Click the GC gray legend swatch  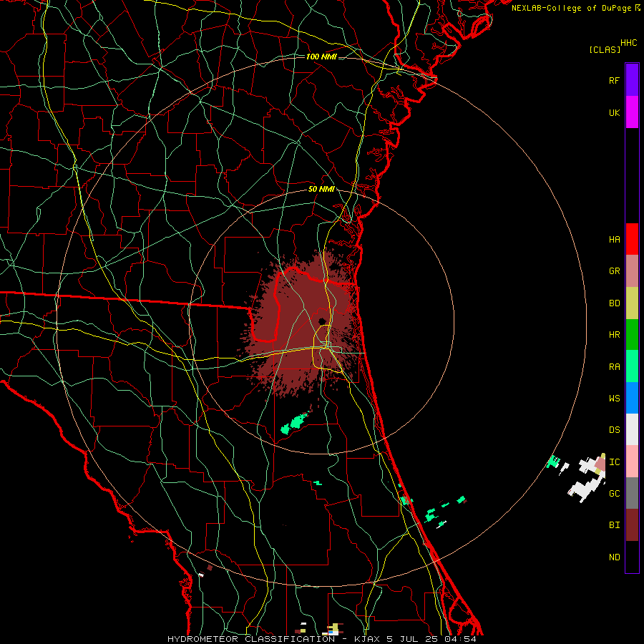coord(632,493)
